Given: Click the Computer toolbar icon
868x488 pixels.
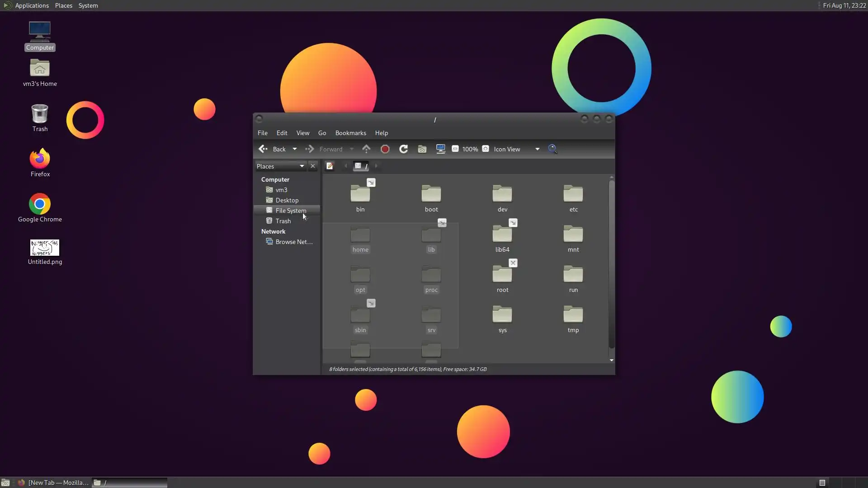Looking at the screenshot, I should click(x=440, y=149).
